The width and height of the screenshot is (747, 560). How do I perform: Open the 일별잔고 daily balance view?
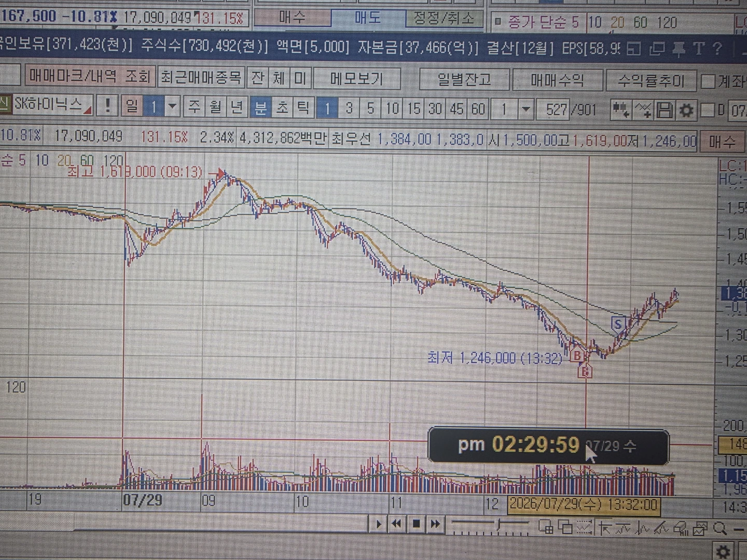(464, 80)
